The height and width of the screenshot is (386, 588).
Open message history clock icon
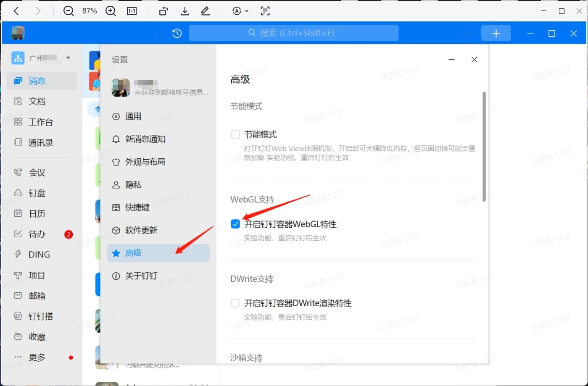click(177, 33)
